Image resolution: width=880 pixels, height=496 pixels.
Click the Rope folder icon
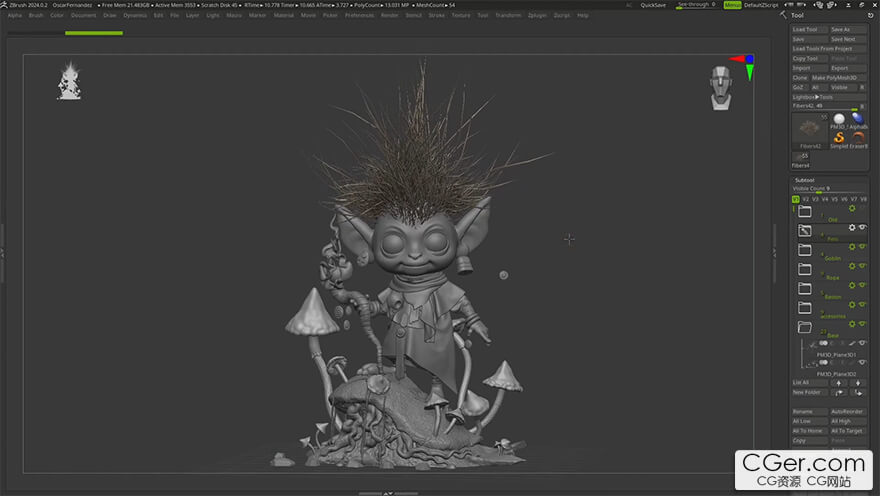click(804, 269)
